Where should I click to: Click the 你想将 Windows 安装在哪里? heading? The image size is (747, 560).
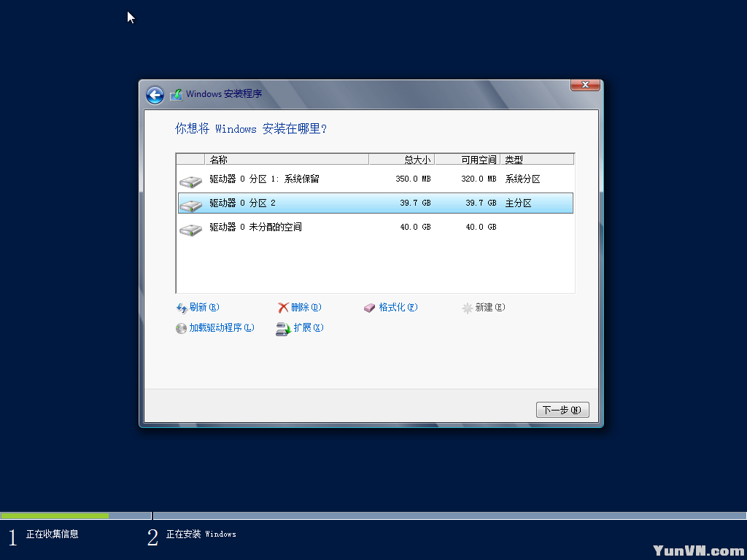tap(251, 128)
